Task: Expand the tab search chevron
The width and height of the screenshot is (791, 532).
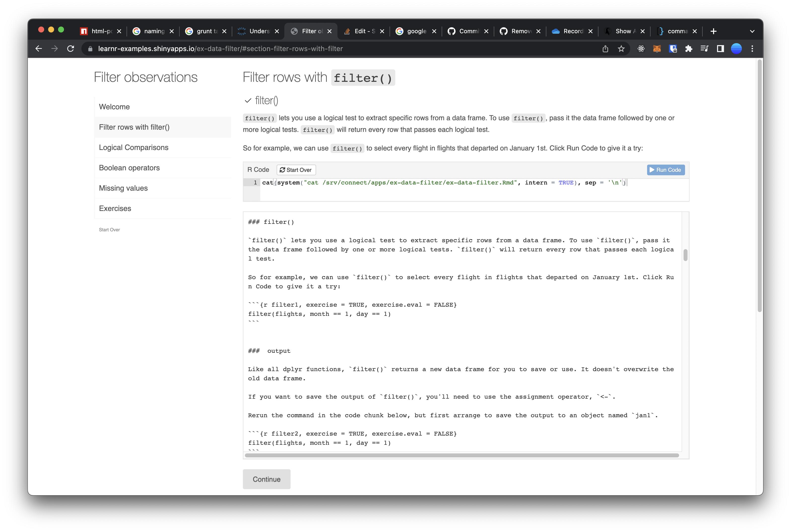Action: pyautogui.click(x=752, y=31)
